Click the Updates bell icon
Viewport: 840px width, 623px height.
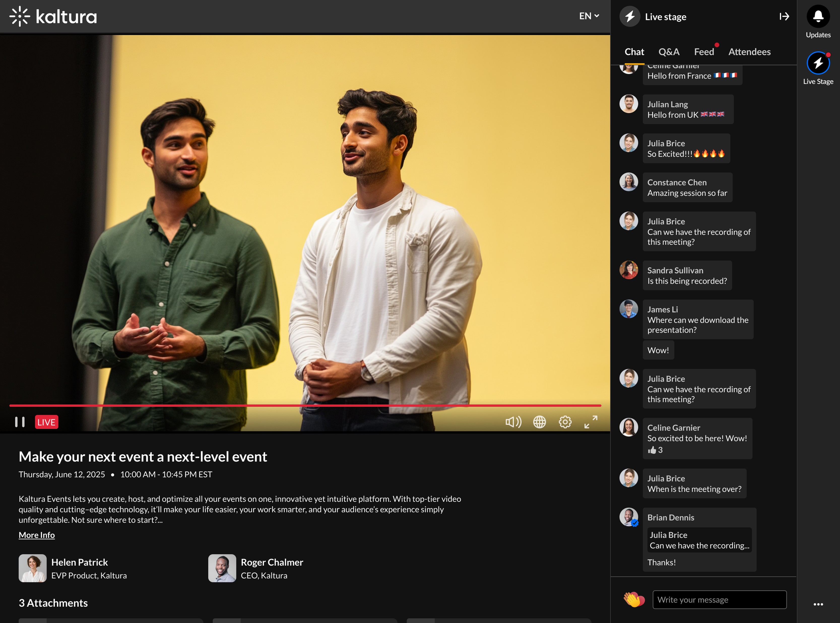tap(818, 17)
